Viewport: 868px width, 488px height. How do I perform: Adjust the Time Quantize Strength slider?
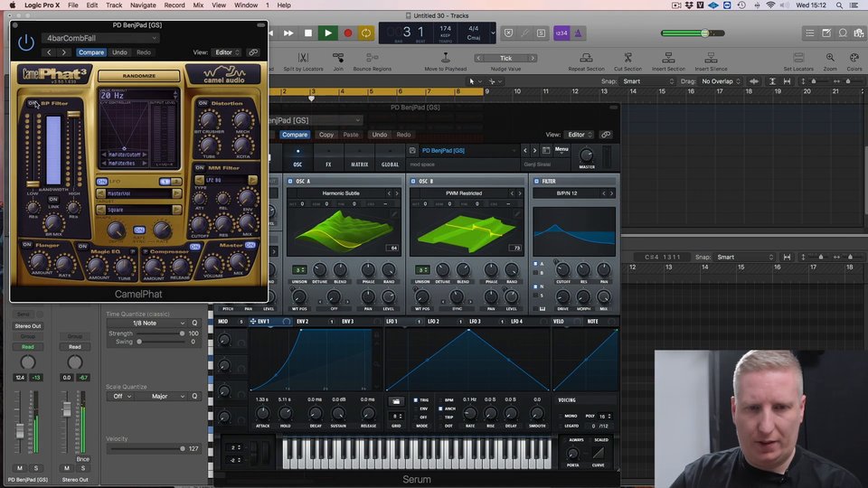[160, 333]
